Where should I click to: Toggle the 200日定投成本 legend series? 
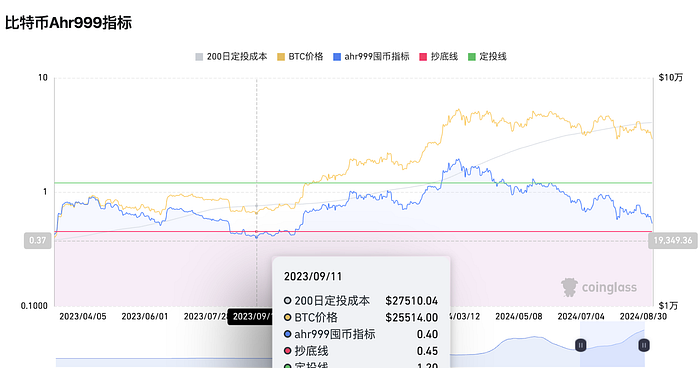231,57
